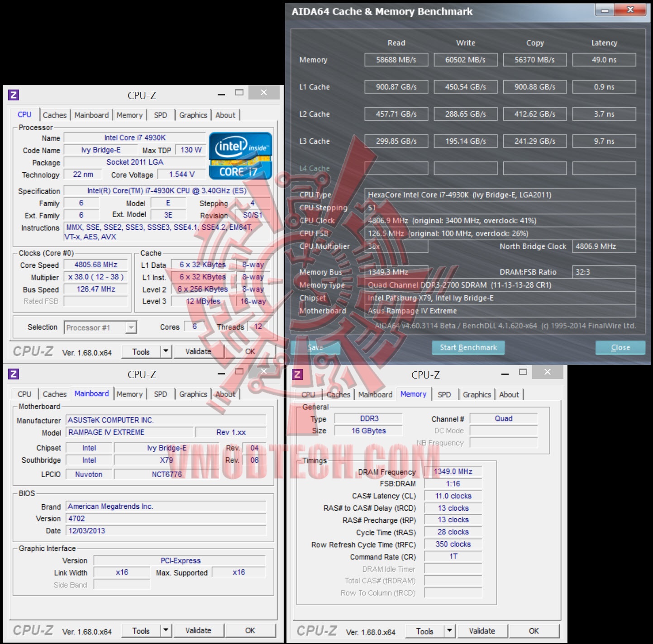653x644 pixels.
Task: Open Memory tab in the top CPU-Z window
Action: [x=129, y=115]
